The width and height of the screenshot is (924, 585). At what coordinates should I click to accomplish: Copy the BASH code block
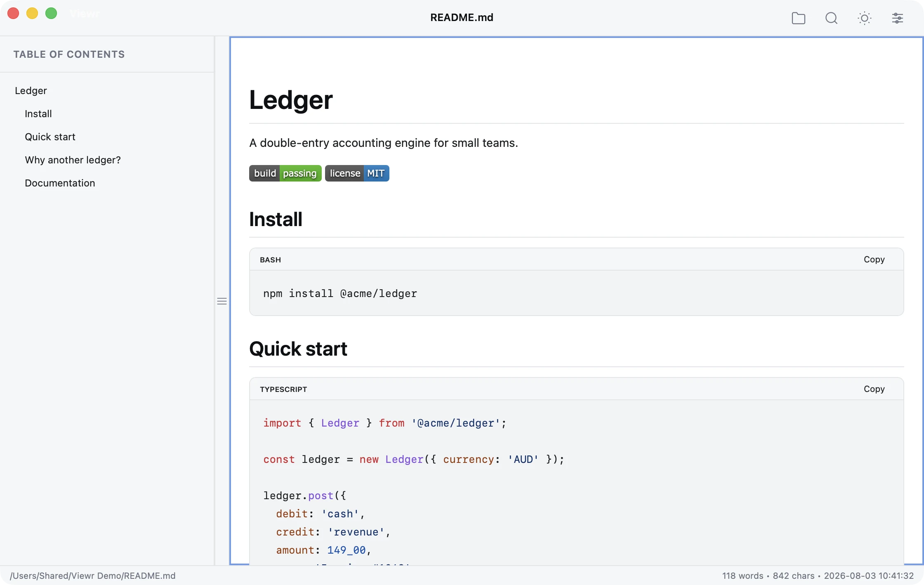(x=874, y=259)
